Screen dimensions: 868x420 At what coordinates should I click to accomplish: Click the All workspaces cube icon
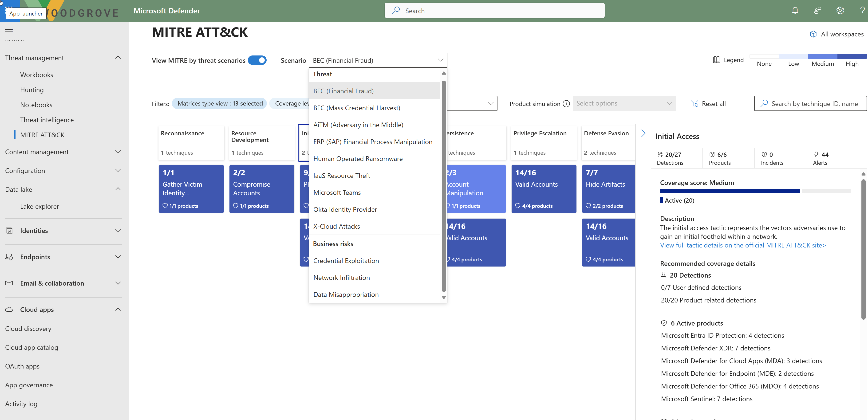813,34
